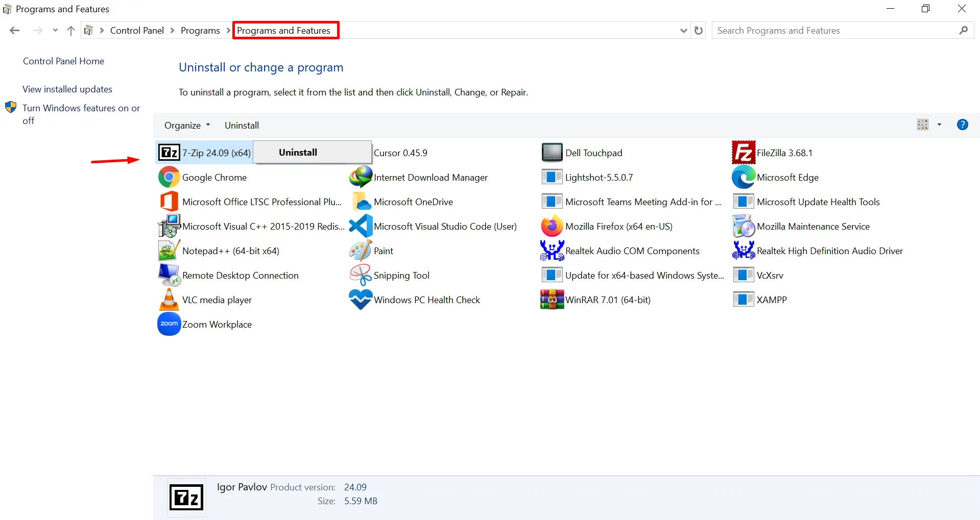Click the Mozilla Firefox icon
980x520 pixels.
(552, 226)
